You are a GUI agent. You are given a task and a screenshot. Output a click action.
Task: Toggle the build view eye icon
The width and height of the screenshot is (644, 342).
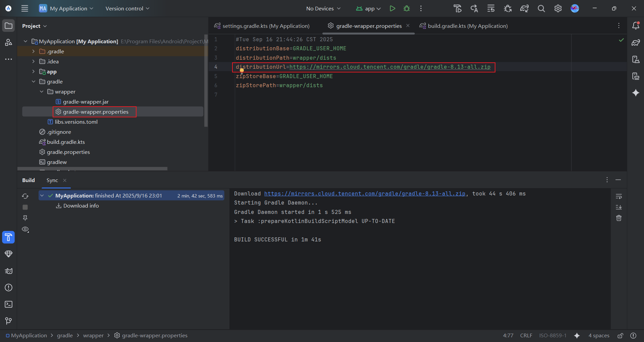point(25,229)
